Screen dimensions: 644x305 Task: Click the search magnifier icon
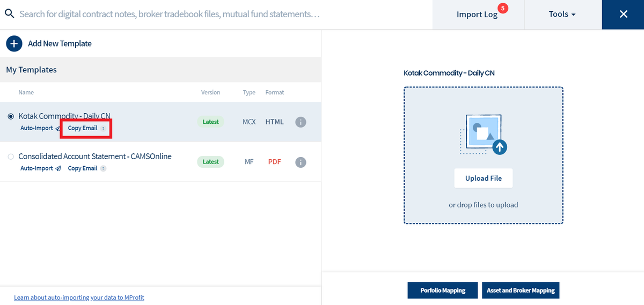pos(9,14)
